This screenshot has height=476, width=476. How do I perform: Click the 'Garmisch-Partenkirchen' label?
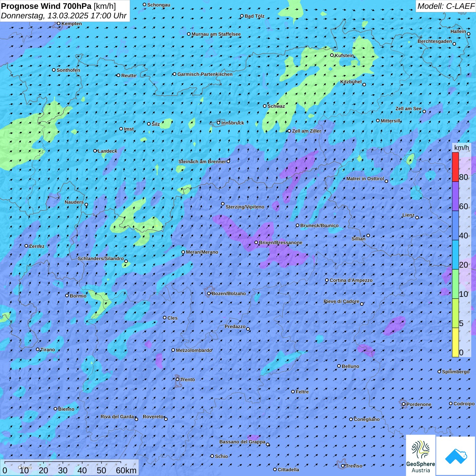[205, 74]
